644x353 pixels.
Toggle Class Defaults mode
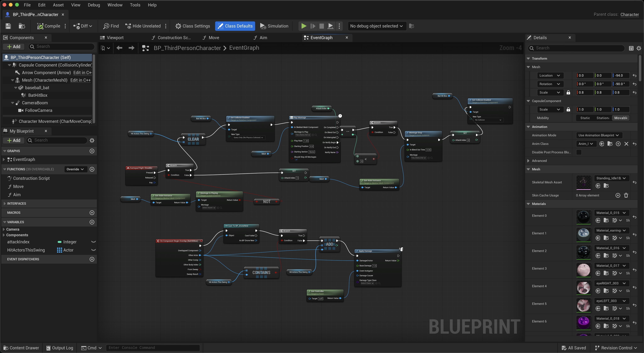235,26
